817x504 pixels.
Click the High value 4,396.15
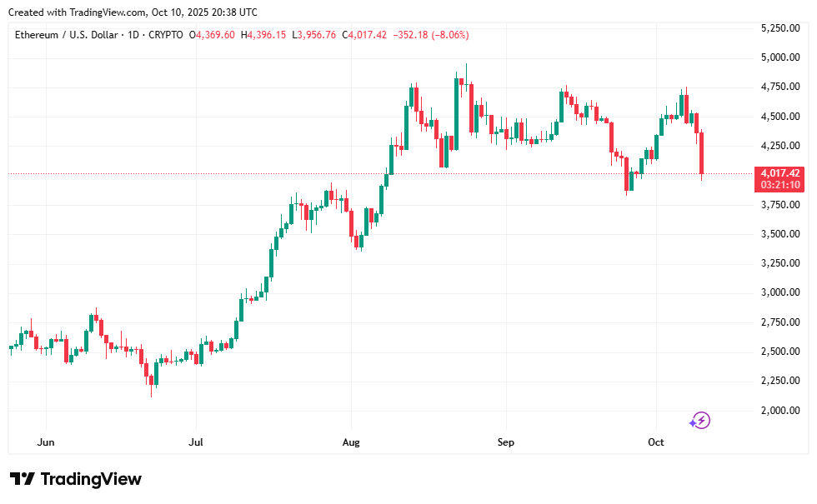pyautogui.click(x=268, y=35)
